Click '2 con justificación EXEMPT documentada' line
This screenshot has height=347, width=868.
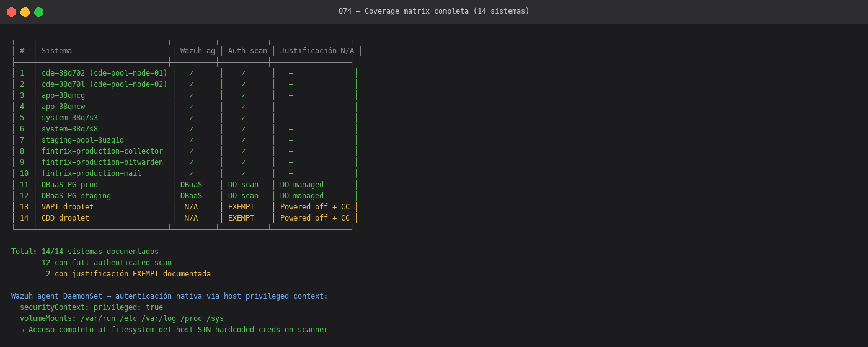click(128, 274)
